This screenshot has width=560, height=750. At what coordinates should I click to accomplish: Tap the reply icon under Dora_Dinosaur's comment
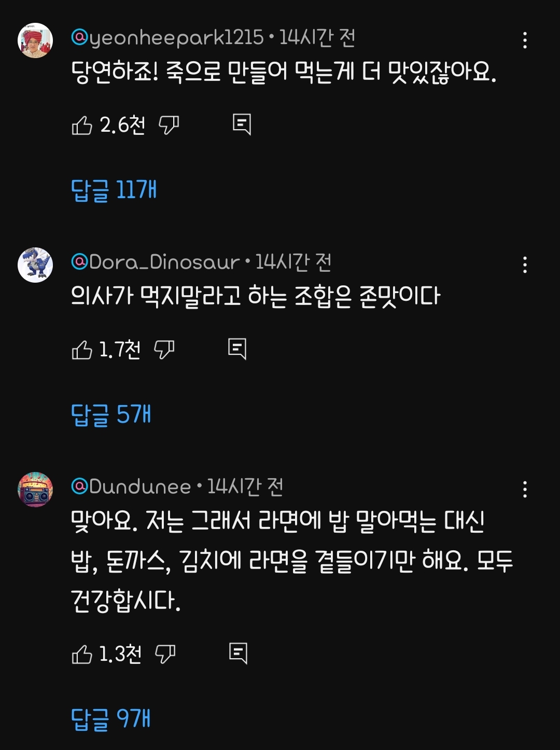pyautogui.click(x=237, y=349)
